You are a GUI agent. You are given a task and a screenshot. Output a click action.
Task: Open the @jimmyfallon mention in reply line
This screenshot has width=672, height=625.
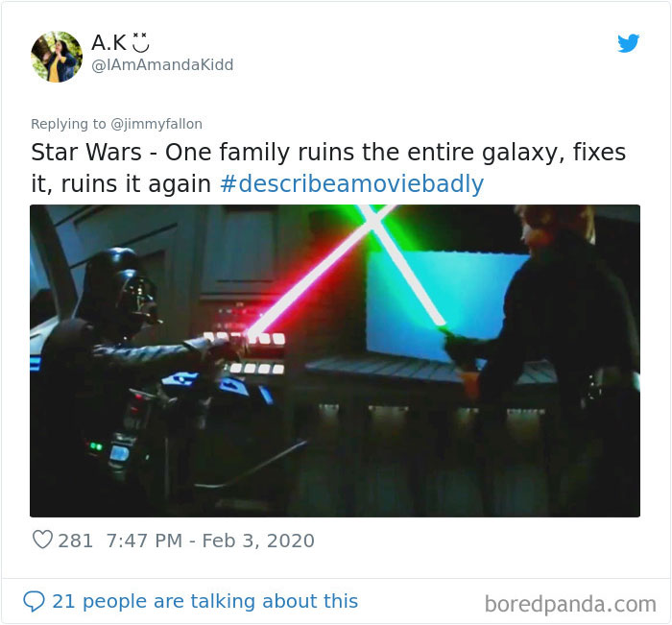(156, 124)
